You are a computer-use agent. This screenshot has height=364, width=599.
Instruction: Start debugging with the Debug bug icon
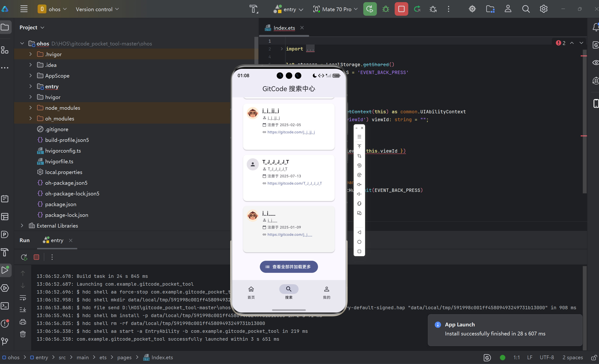pos(385,9)
